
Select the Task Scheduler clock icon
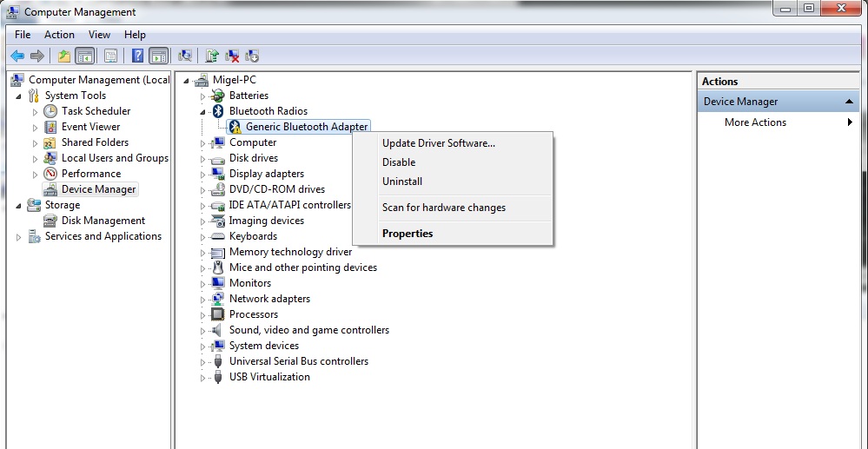[50, 111]
